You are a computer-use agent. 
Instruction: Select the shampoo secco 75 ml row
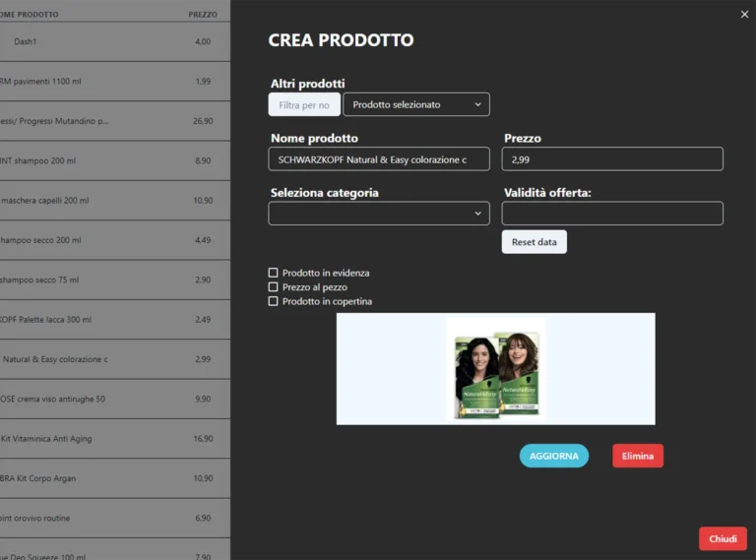tap(115, 280)
